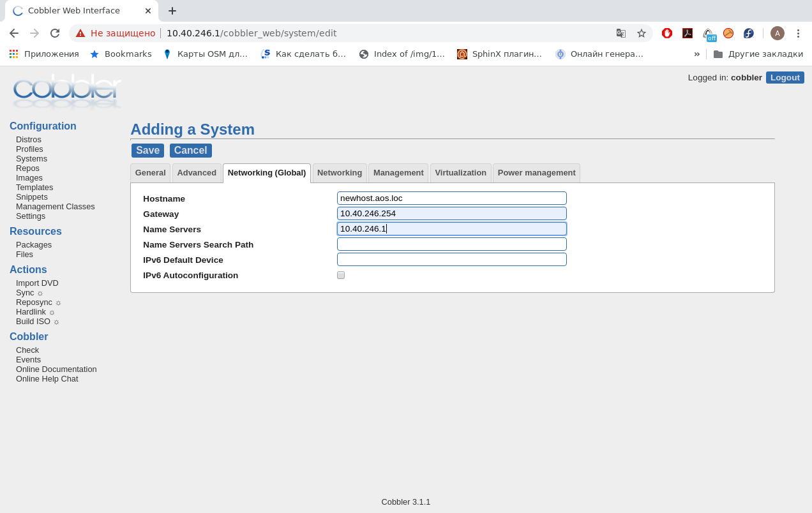Bookmark this page with the star icon
The width and height of the screenshot is (812, 513).
pyautogui.click(x=642, y=33)
